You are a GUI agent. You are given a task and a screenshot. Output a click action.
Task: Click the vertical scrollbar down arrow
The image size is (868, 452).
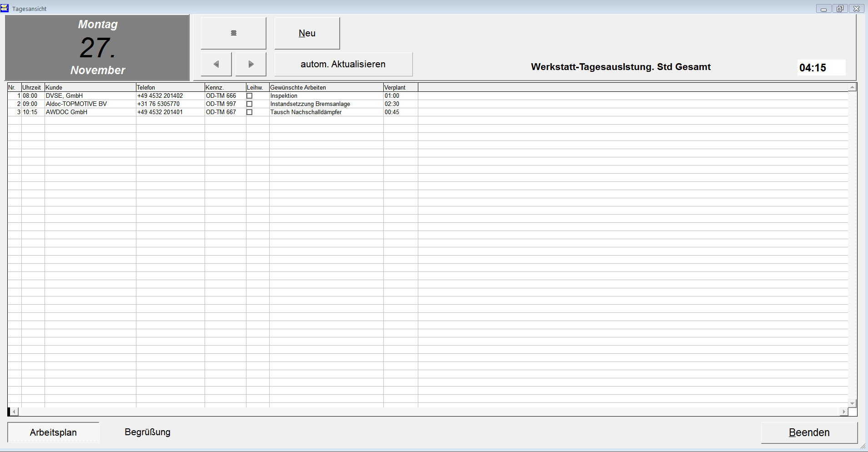[x=853, y=403]
